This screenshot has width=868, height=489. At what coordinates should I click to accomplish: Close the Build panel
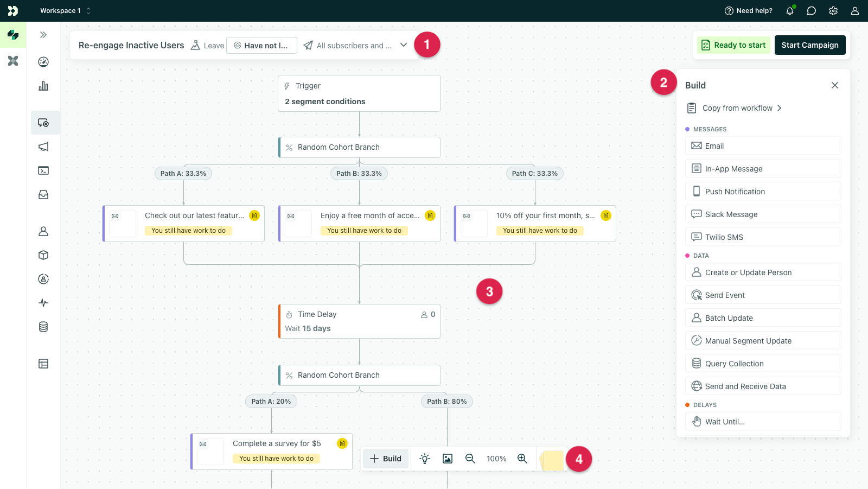tap(835, 85)
